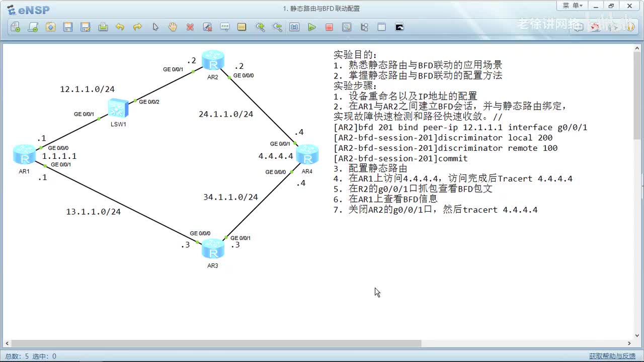Click the 12.1.1.0/24 network label
Image resolution: width=644 pixels, height=362 pixels.
pos(88,89)
